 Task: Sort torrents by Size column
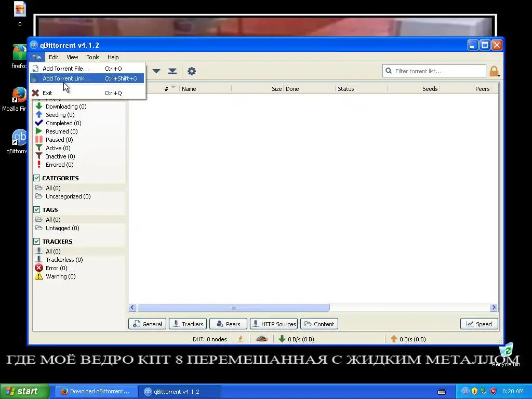(257, 89)
